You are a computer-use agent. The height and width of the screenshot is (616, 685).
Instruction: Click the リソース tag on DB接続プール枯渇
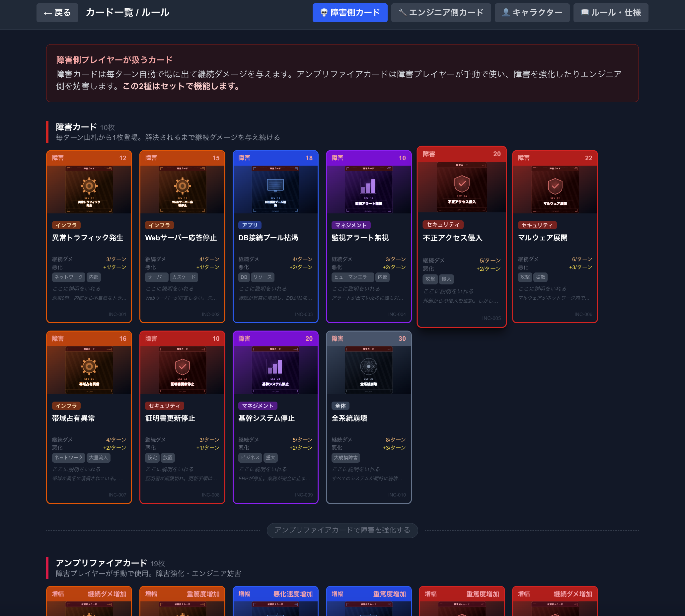[x=263, y=277]
